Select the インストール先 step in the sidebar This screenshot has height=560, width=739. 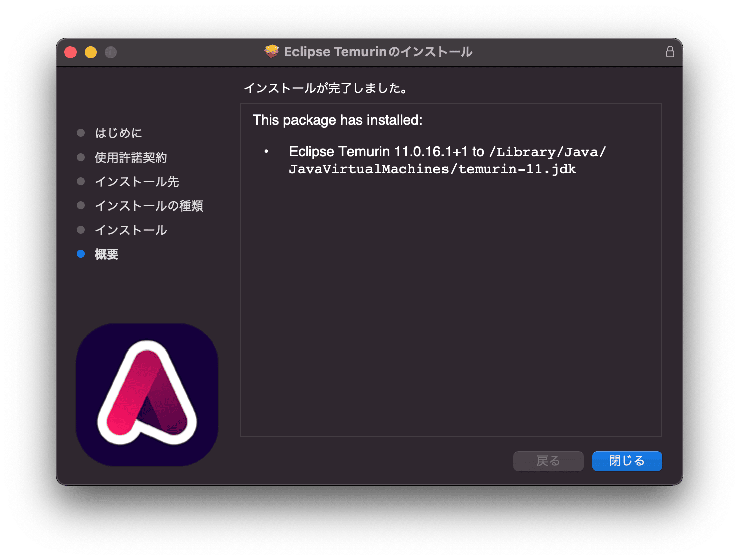136,181
